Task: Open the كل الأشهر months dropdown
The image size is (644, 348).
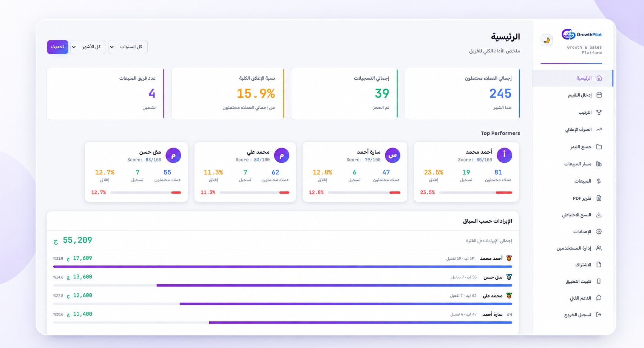Action: 88,47
